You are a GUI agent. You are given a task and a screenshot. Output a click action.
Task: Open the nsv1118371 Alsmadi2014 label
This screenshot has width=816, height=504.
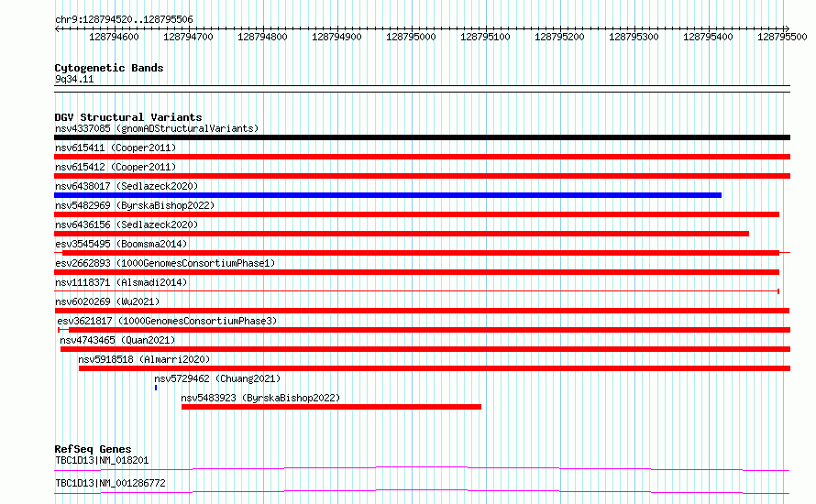pyautogui.click(x=121, y=282)
